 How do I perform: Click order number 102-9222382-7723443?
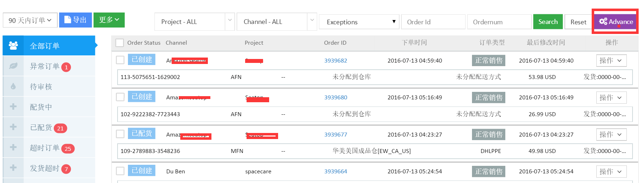tap(150, 114)
